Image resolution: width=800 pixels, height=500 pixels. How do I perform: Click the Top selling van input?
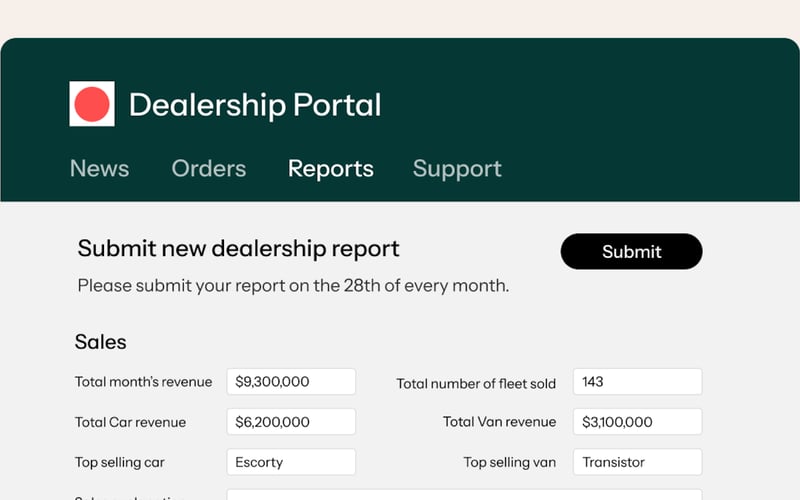[x=637, y=462]
